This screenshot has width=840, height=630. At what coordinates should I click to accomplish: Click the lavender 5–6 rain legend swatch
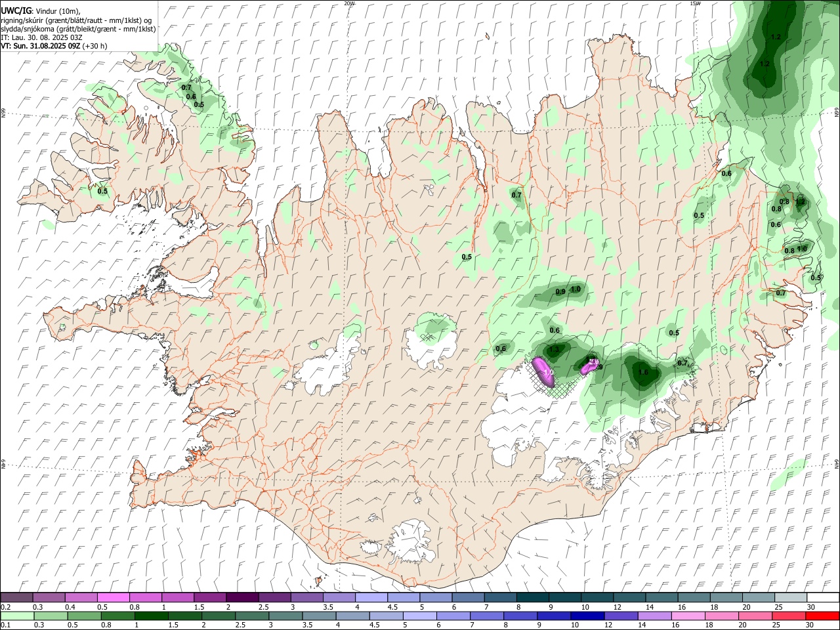419,616
